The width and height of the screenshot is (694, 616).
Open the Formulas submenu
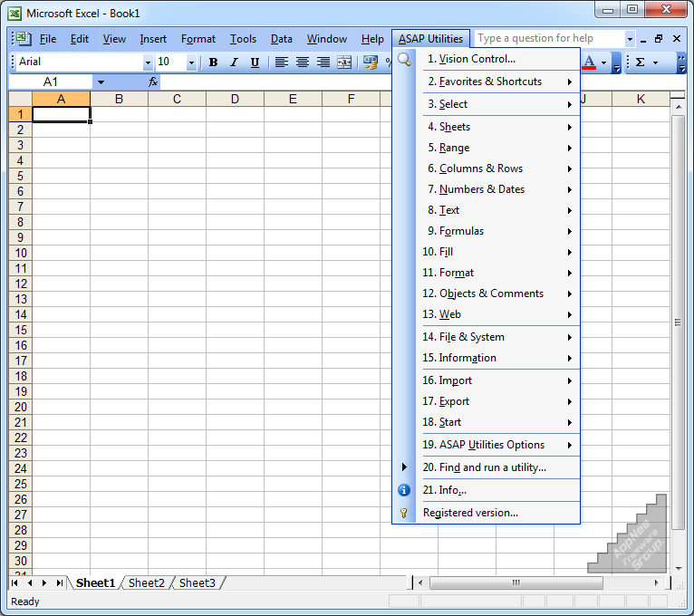498,231
